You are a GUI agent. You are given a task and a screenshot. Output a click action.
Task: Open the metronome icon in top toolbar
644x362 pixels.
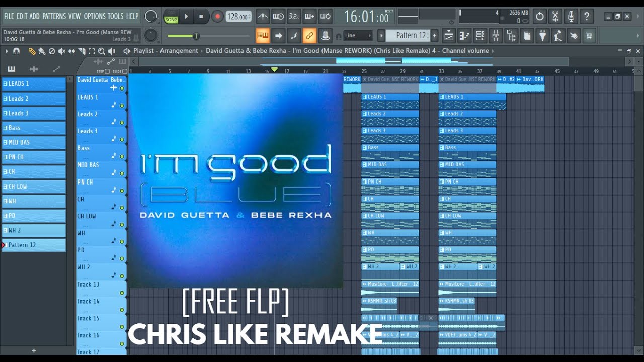click(x=263, y=17)
